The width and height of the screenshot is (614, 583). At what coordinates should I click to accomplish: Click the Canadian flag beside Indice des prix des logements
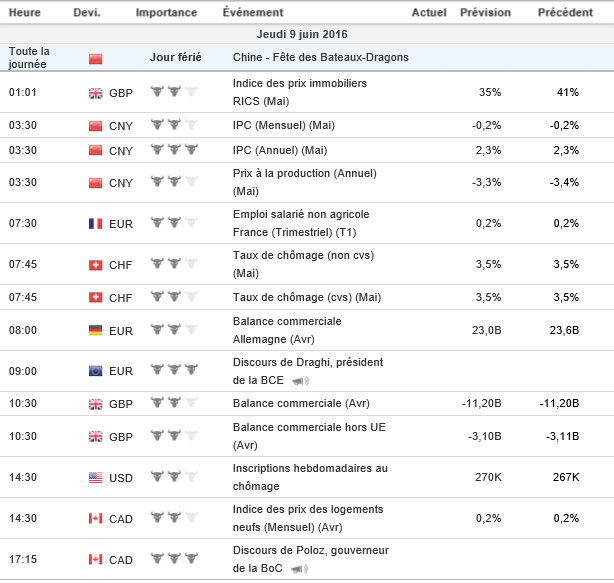click(x=96, y=518)
